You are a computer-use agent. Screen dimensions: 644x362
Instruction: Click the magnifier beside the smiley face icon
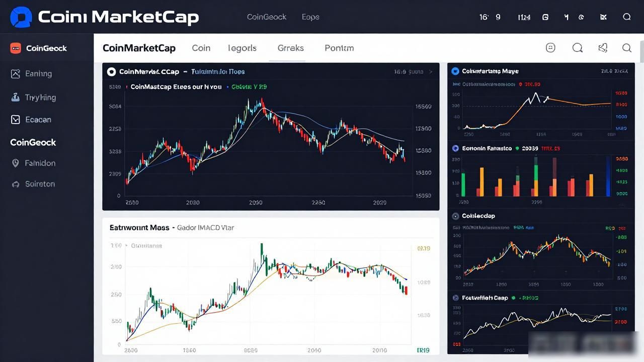click(578, 48)
